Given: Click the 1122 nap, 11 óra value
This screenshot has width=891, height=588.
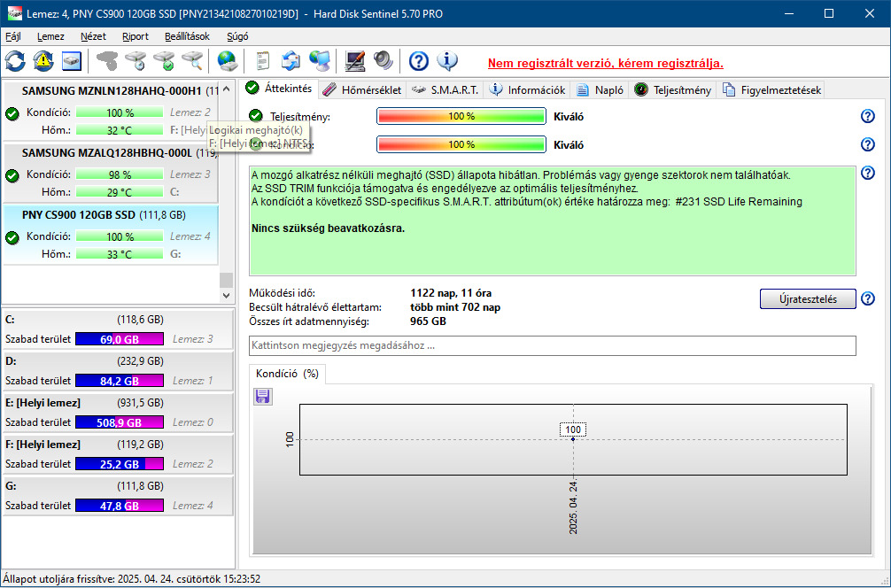Looking at the screenshot, I should (x=451, y=293).
